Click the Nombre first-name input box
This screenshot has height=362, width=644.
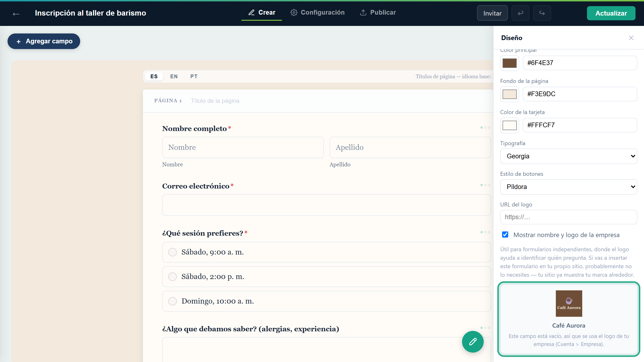tap(243, 148)
